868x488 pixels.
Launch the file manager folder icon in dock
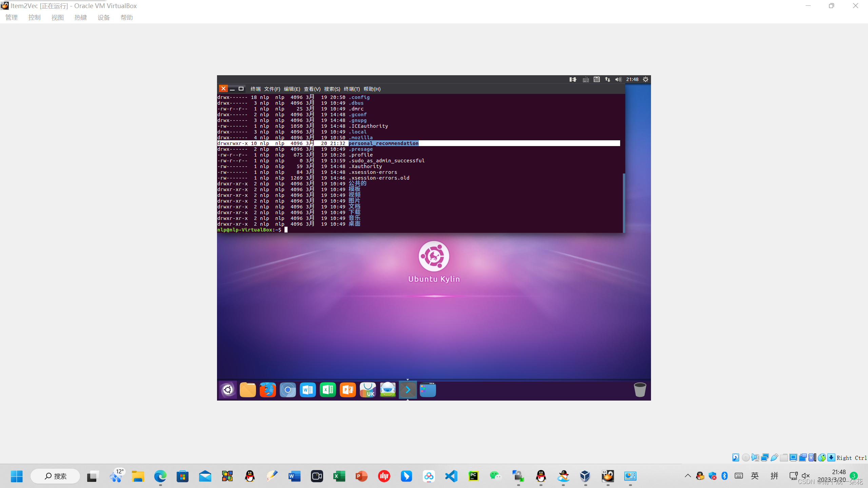coord(248,390)
